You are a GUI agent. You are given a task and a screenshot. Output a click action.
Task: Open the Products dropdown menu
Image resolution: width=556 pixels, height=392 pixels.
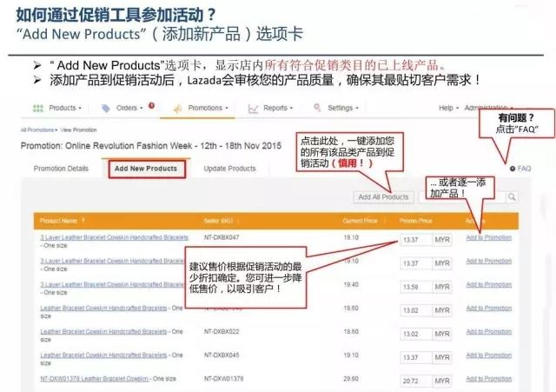point(65,108)
